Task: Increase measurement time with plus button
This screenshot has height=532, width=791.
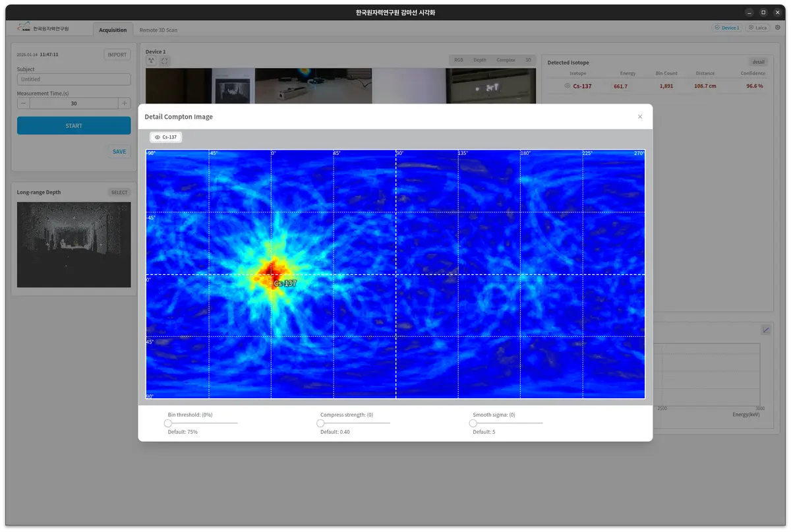Action: pos(124,103)
